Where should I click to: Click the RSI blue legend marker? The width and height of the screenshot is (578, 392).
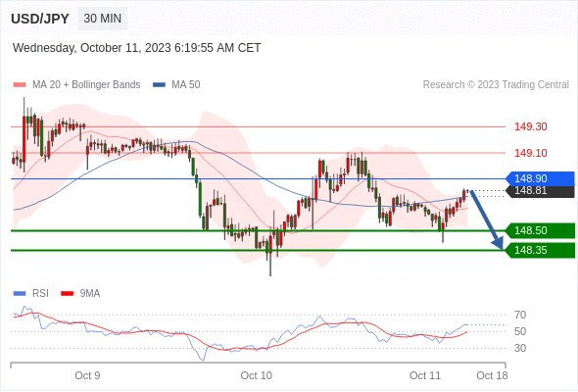(x=20, y=294)
